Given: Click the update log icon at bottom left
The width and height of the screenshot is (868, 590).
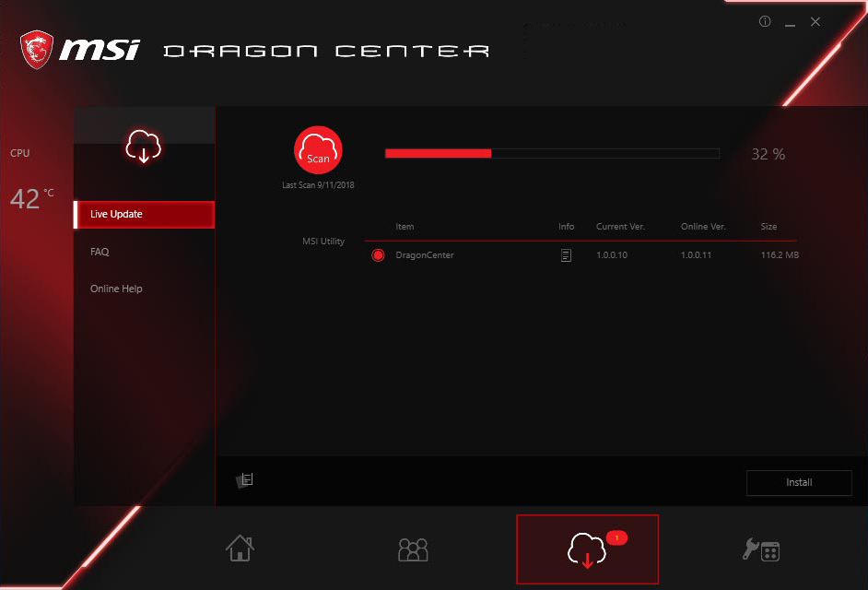Looking at the screenshot, I should tap(245, 480).
